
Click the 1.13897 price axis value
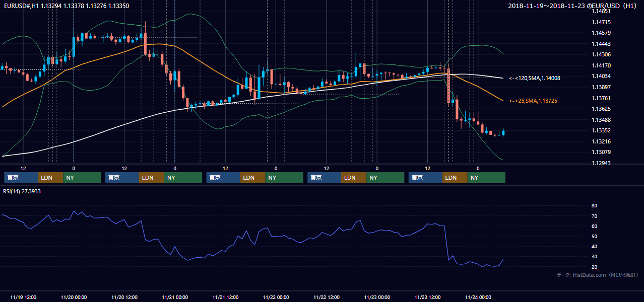click(x=602, y=87)
